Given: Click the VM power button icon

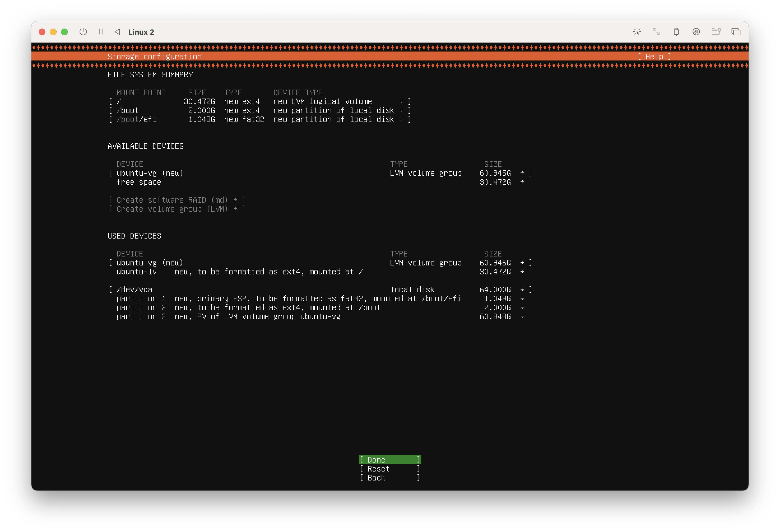Looking at the screenshot, I should pyautogui.click(x=83, y=32).
